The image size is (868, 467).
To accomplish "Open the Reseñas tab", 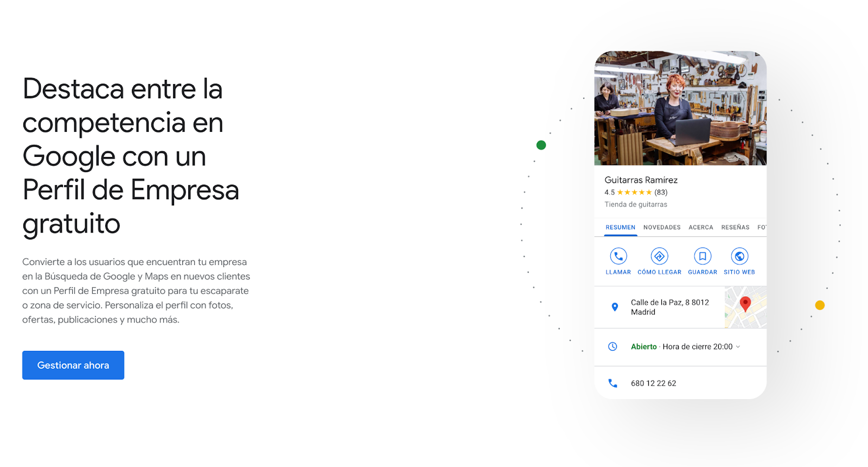I will tap(735, 228).
